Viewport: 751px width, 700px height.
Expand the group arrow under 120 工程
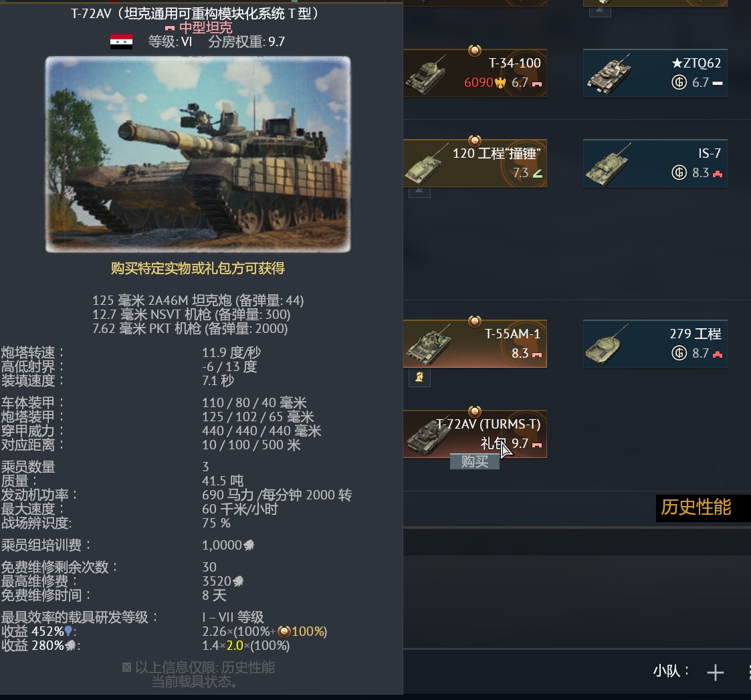419,192
